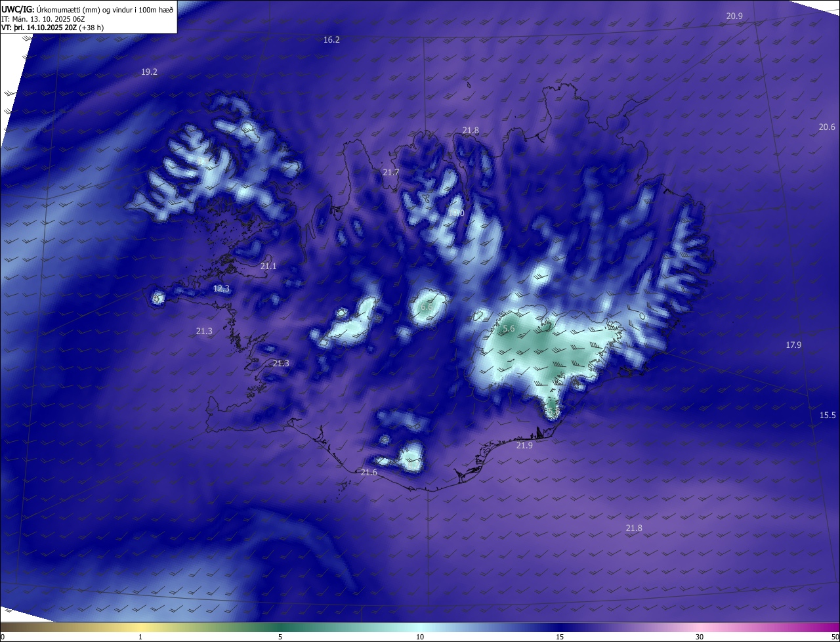
Task: Click the color scale tick label 5
Action: click(280, 637)
